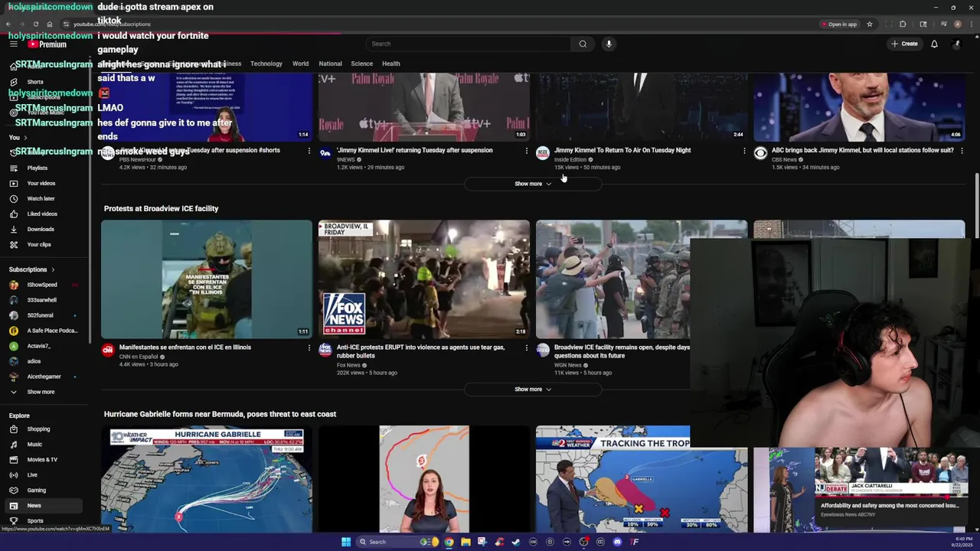Open Gaming in Explore section

coord(44,491)
